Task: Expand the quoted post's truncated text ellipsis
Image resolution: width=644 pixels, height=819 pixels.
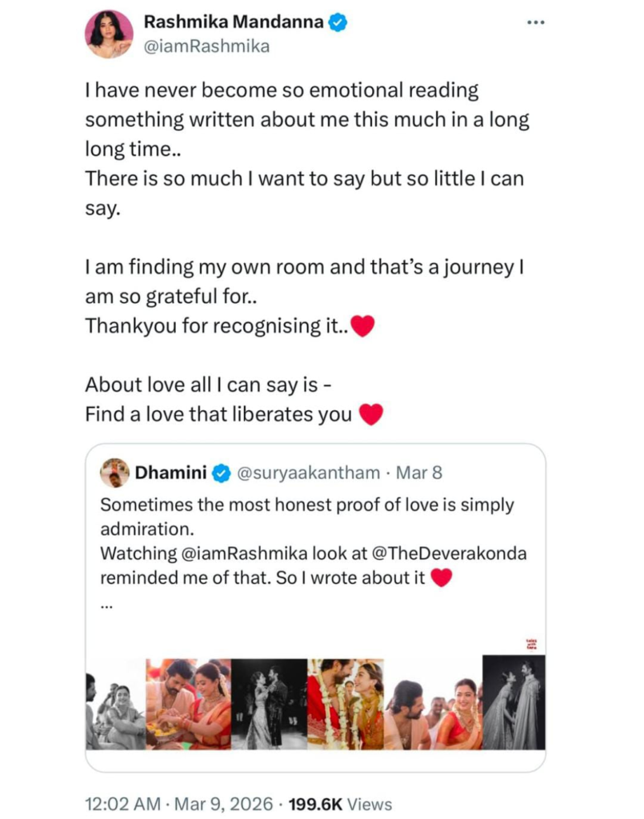Action: [x=107, y=605]
